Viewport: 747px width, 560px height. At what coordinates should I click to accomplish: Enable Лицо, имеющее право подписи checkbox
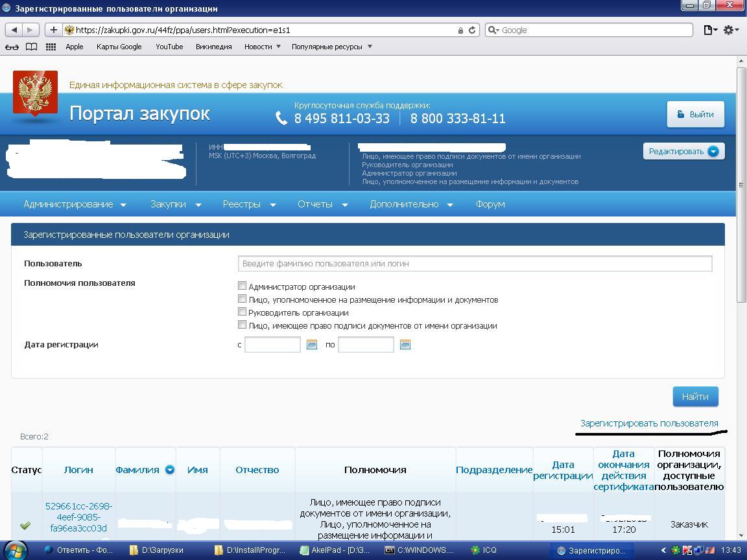(242, 325)
